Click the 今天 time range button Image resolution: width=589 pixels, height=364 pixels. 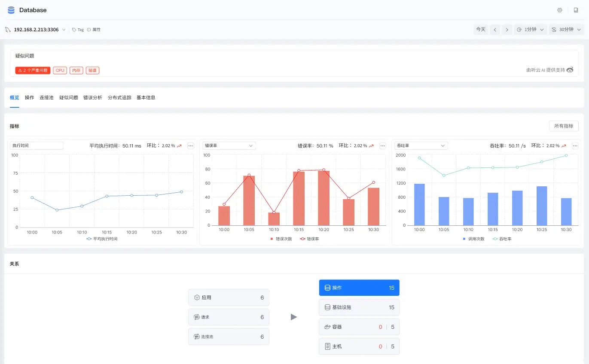point(481,29)
